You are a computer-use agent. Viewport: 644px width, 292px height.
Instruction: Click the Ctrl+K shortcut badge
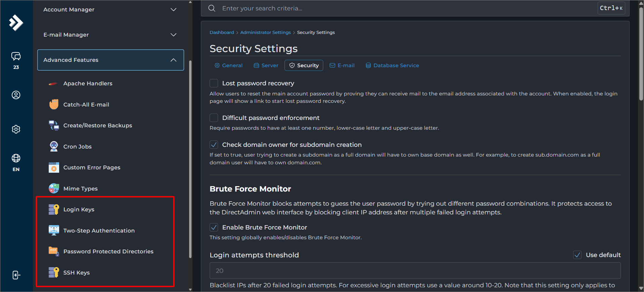tap(611, 8)
